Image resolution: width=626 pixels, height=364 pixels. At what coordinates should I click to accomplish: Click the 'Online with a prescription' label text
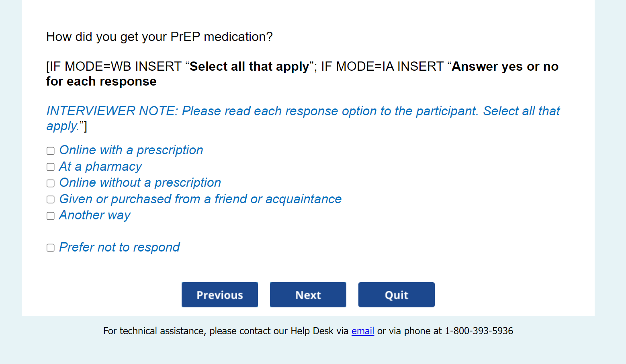pos(131,150)
